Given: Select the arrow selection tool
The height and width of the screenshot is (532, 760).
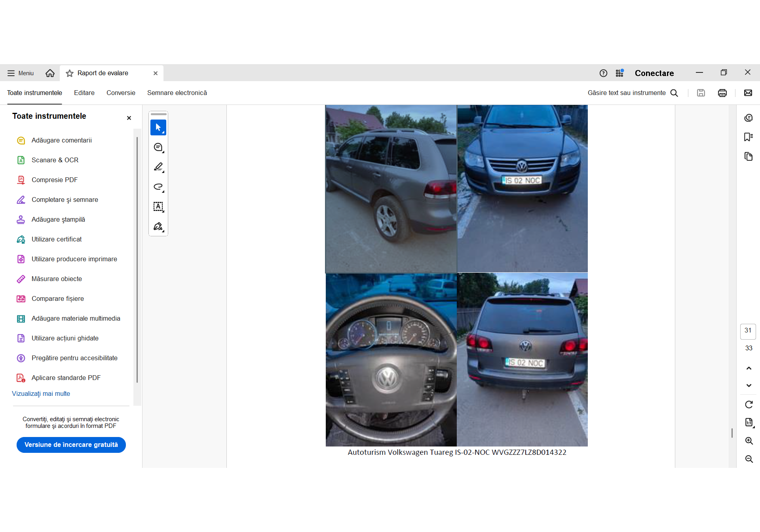Looking at the screenshot, I should click(x=158, y=127).
